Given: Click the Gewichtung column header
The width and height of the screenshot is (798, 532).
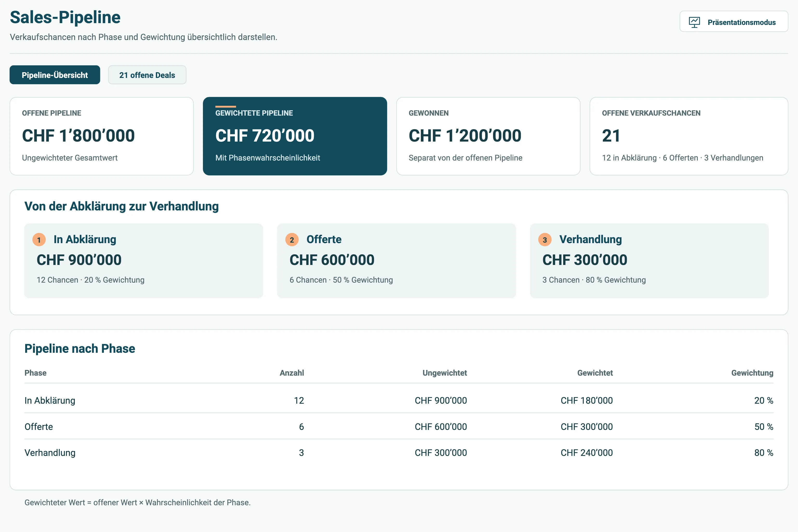Looking at the screenshot, I should [752, 373].
